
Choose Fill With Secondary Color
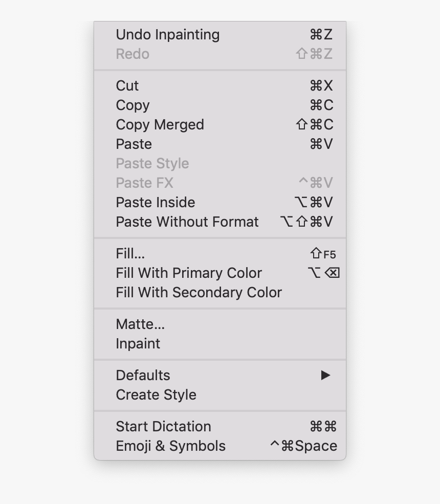pyautogui.click(x=198, y=292)
